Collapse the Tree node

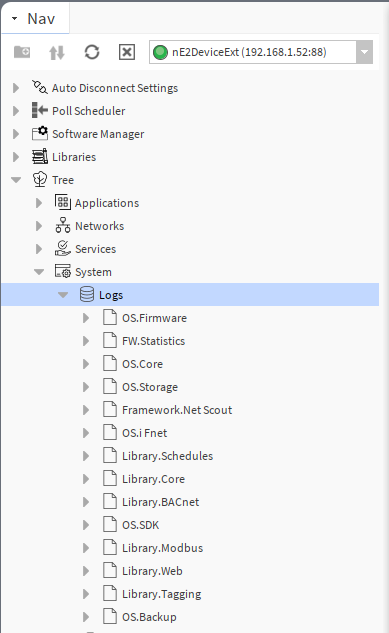[x=16, y=180]
